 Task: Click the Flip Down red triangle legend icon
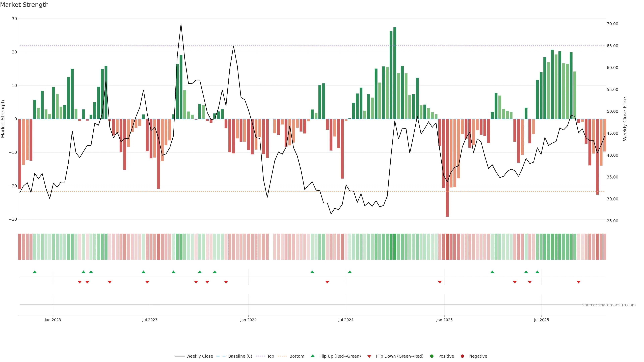pos(369,356)
